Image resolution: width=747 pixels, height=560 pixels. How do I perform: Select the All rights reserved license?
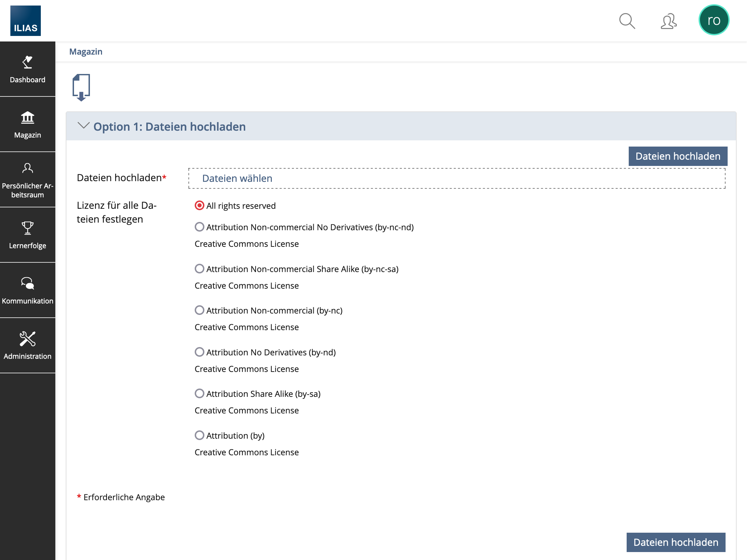200,206
